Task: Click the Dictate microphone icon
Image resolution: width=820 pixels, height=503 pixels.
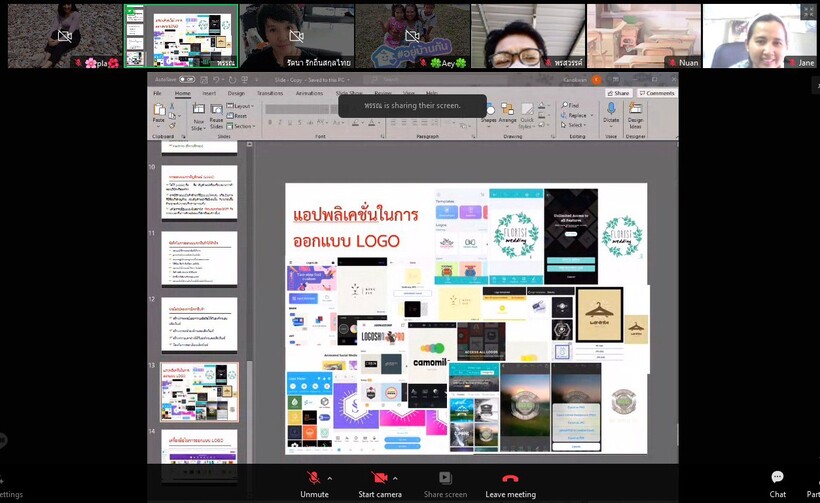Action: pyautogui.click(x=611, y=108)
